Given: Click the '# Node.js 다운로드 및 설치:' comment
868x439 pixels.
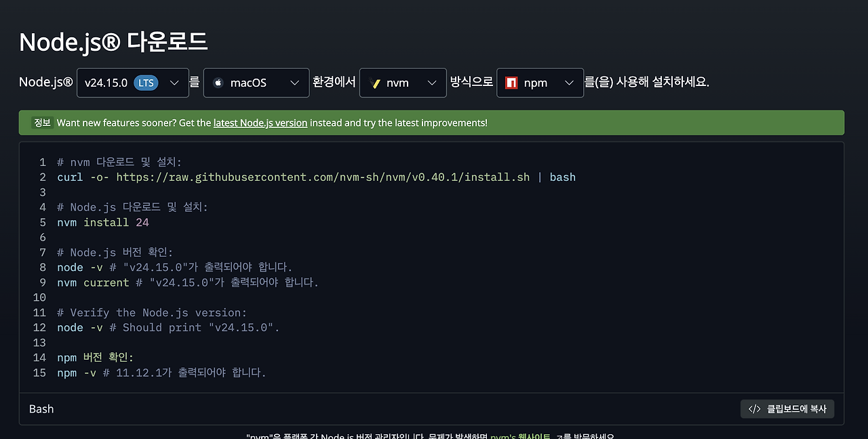Looking at the screenshot, I should click(x=132, y=207).
